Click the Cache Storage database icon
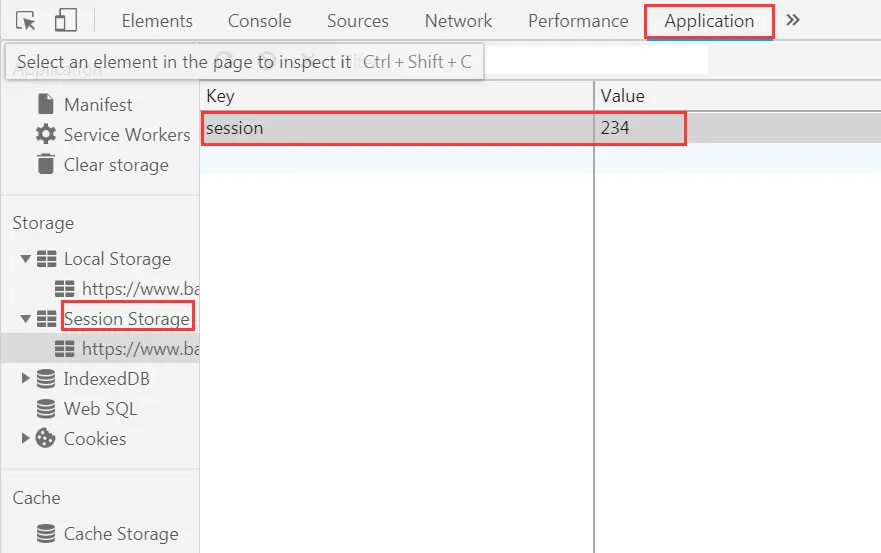 [x=45, y=534]
